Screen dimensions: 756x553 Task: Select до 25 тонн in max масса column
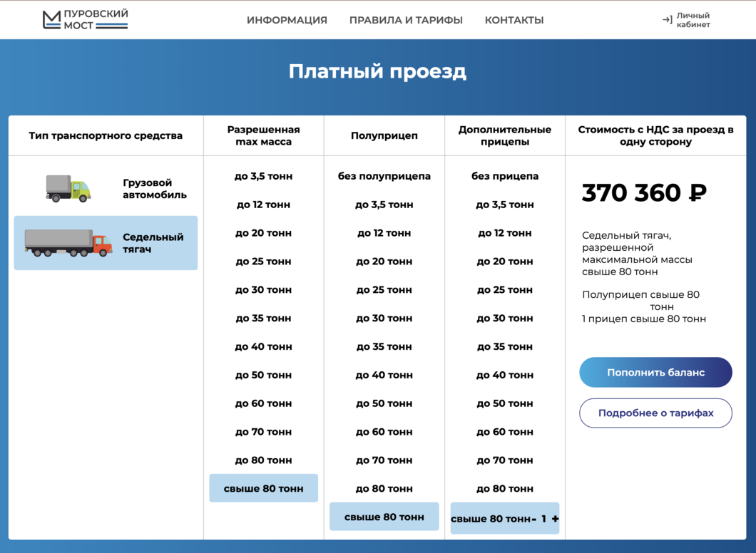[x=263, y=262]
